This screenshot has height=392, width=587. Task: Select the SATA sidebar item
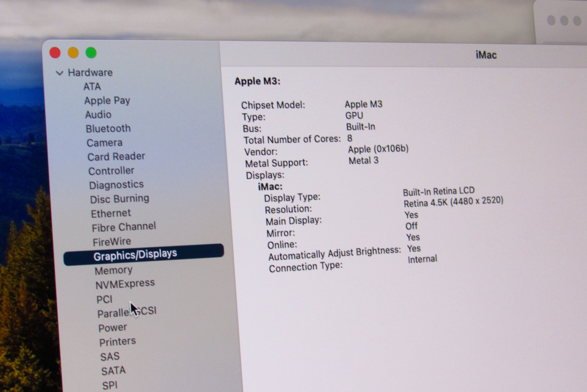coord(113,371)
